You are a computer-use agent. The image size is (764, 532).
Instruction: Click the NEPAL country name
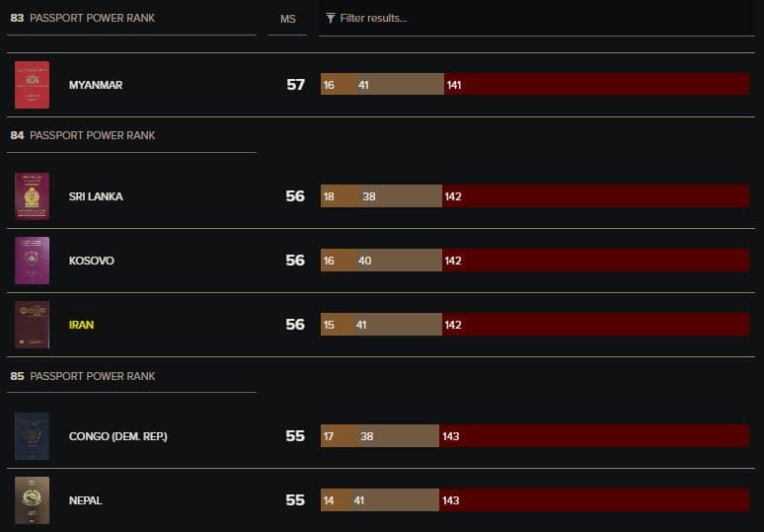tap(85, 500)
